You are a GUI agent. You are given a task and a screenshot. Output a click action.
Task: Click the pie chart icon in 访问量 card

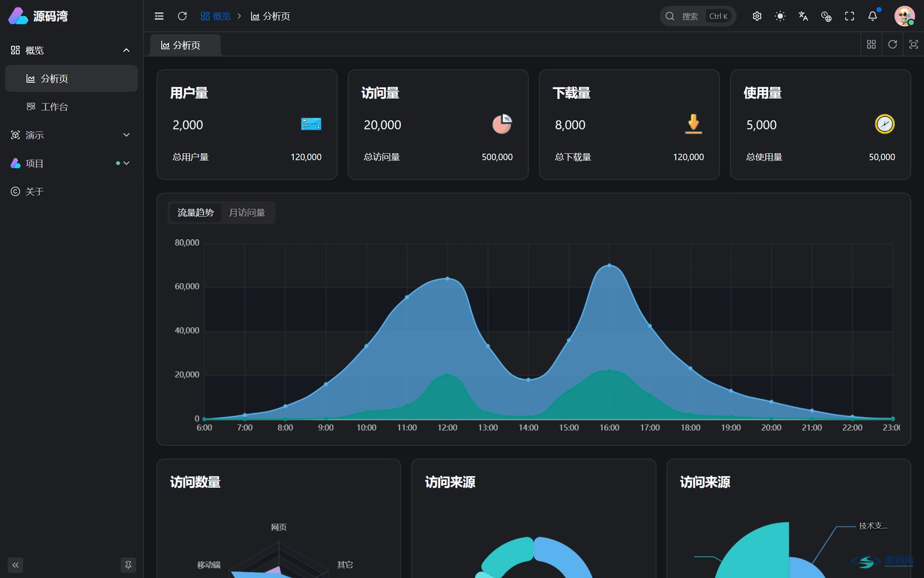pyautogui.click(x=502, y=124)
